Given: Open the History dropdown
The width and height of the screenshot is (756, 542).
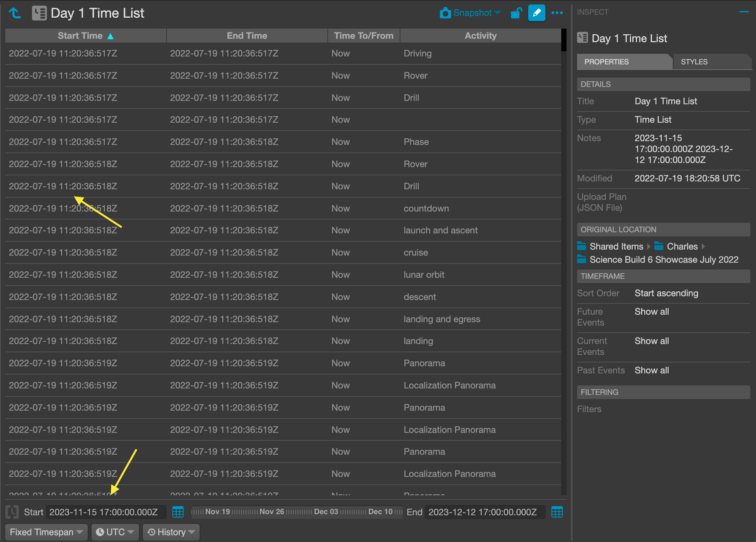Looking at the screenshot, I should click(x=170, y=532).
